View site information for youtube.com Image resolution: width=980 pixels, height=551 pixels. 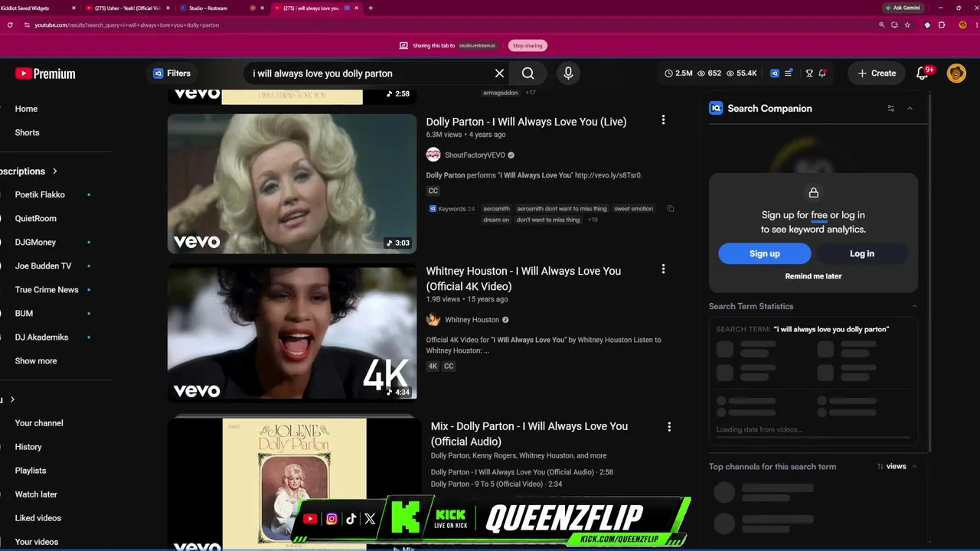click(x=27, y=25)
